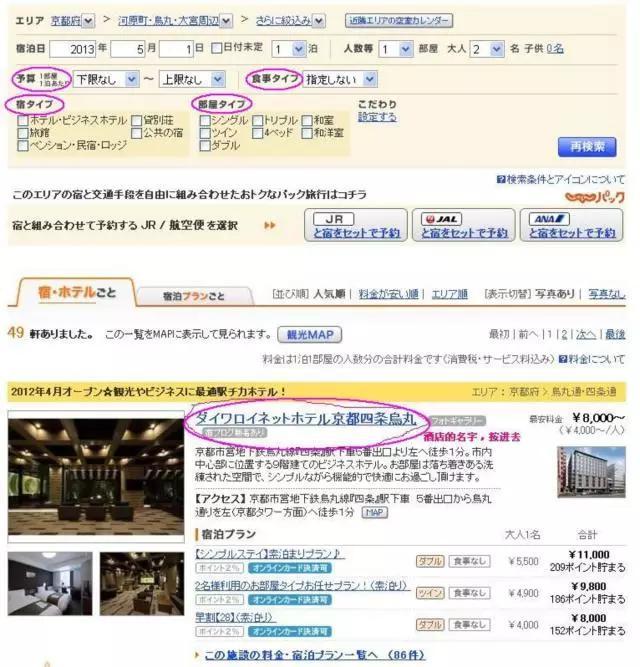Check the 旅館 lodging type checkbox
Viewport: 640px width, 667px height.
pyautogui.click(x=23, y=132)
